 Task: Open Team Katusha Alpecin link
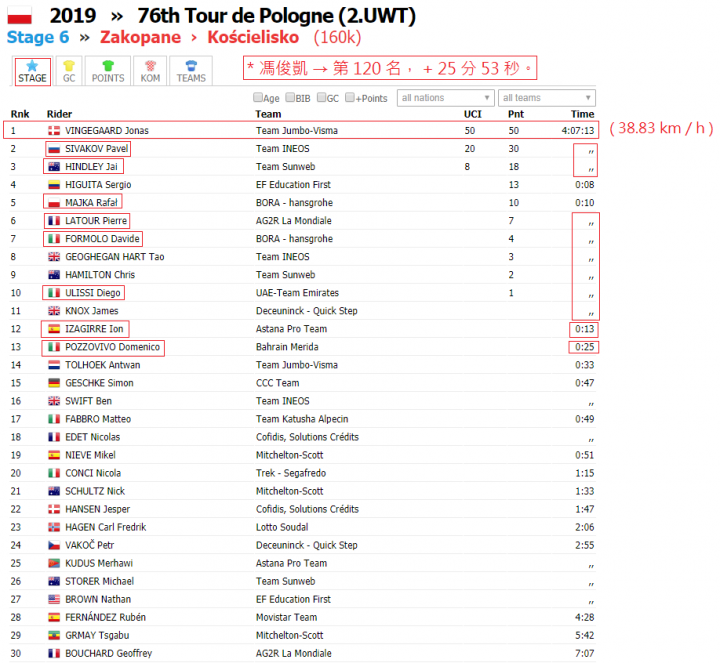pyautogui.click(x=302, y=419)
